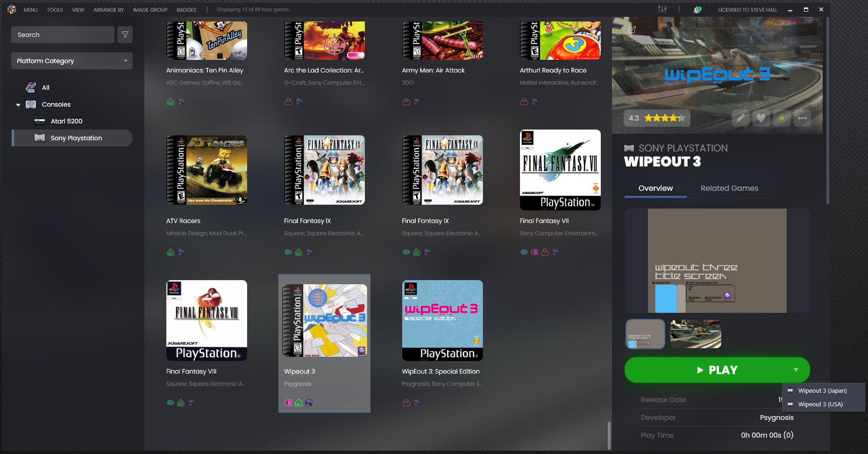Select the Final Fantasy VII cover
This screenshot has height=454, width=868.
(560, 170)
